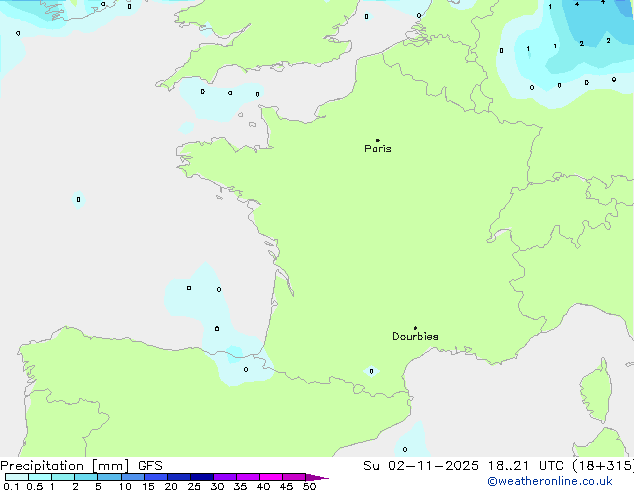Image resolution: width=634 pixels, height=490 pixels.
Task: Click the Paris location dot marker
Action: [378, 140]
